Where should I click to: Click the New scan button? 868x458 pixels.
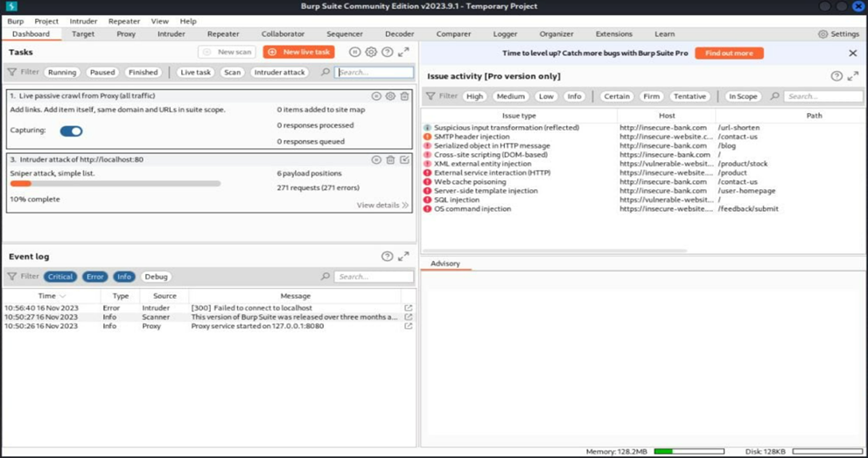(227, 52)
